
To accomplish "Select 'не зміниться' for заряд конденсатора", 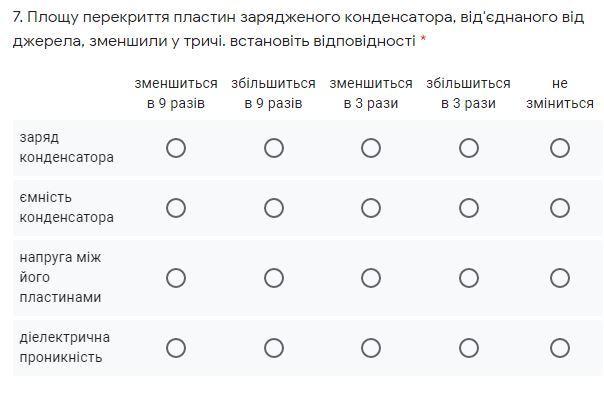I will click(x=560, y=148).
